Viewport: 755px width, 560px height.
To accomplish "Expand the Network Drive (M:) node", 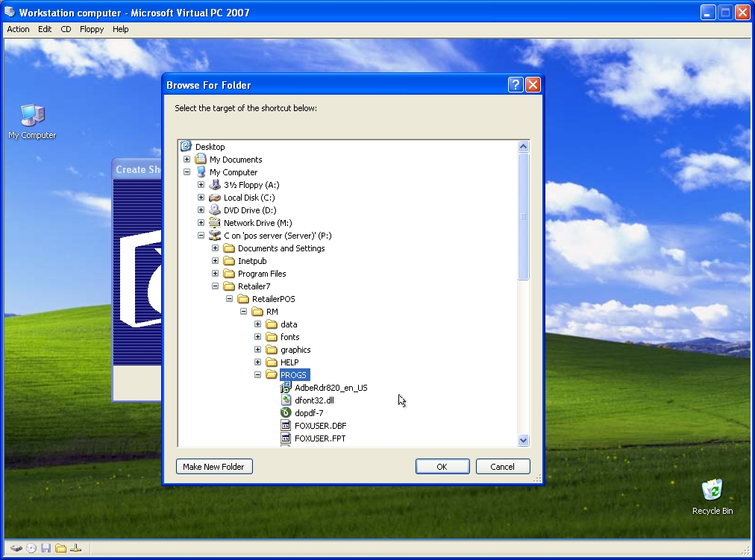I will (x=201, y=223).
